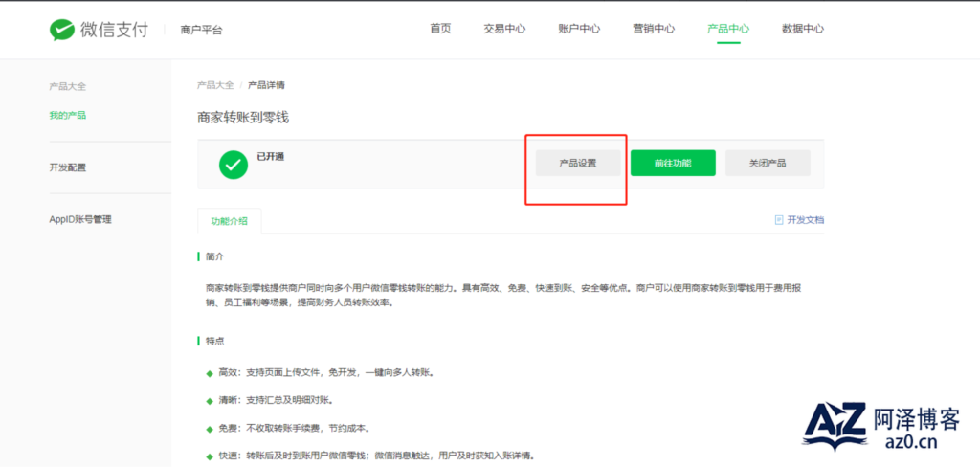
Task: Switch to the 功能介绍 tab
Action: click(230, 221)
